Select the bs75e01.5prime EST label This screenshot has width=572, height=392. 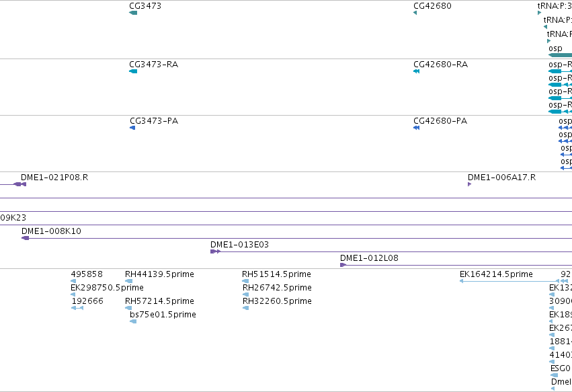[x=163, y=315]
